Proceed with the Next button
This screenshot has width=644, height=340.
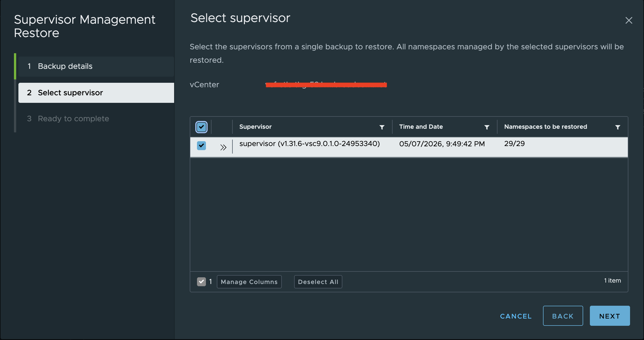[x=610, y=316]
